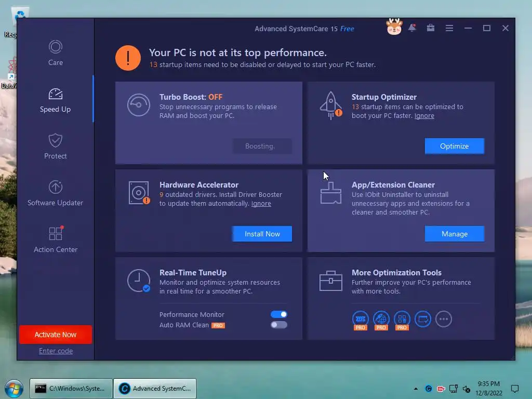Open the notifications bell icon
This screenshot has height=399, width=532.
(412, 28)
